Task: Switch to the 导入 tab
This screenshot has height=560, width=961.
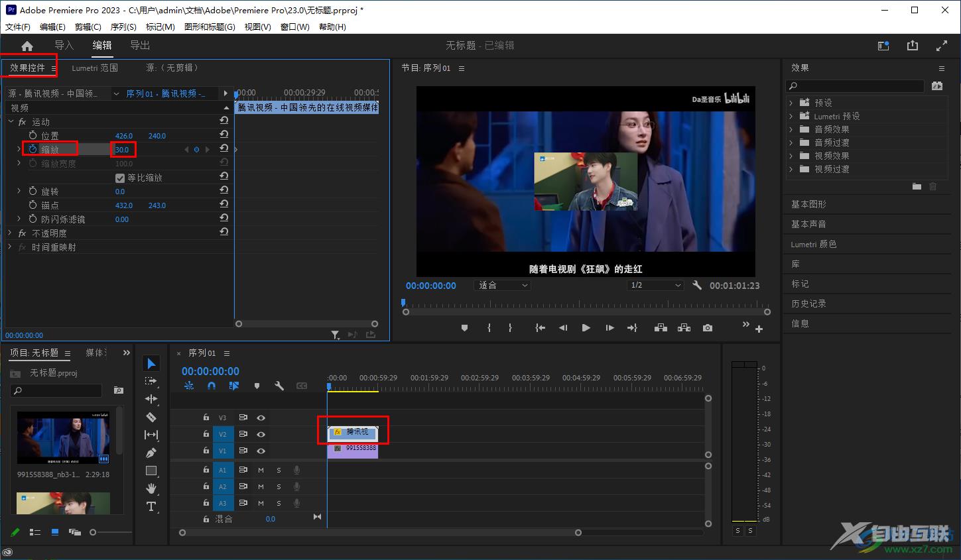Action: (64, 45)
